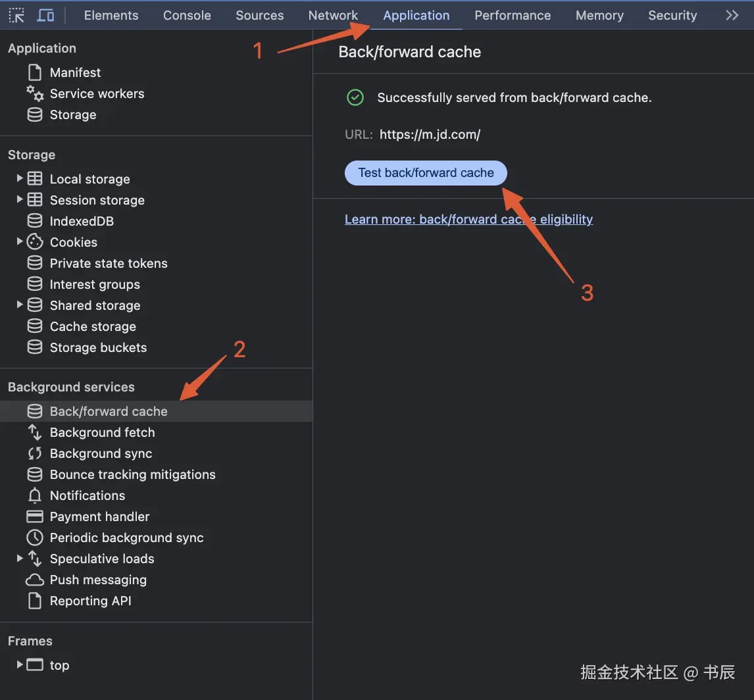
Task: Expand the Local storage tree item
Action: pos(20,178)
